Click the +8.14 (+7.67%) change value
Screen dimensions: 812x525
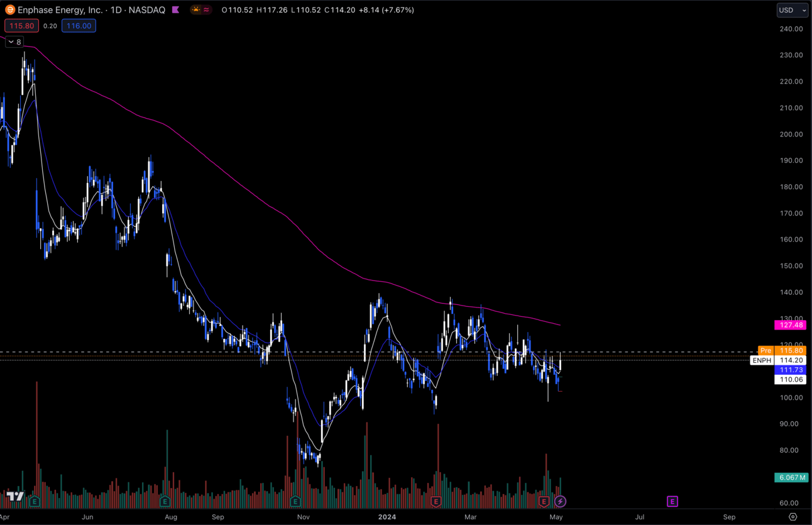pos(387,10)
